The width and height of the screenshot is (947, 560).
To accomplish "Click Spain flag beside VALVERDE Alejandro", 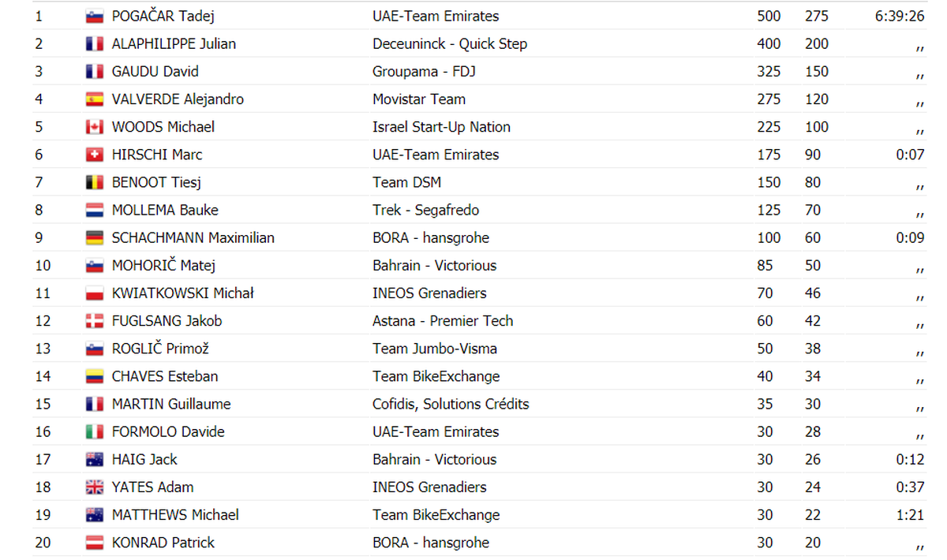I will (x=95, y=99).
